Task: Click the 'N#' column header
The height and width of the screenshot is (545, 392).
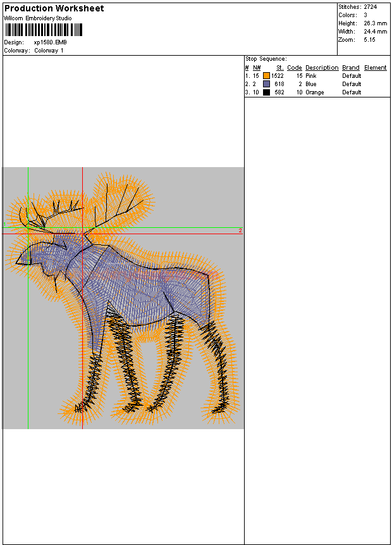Action: (x=257, y=68)
